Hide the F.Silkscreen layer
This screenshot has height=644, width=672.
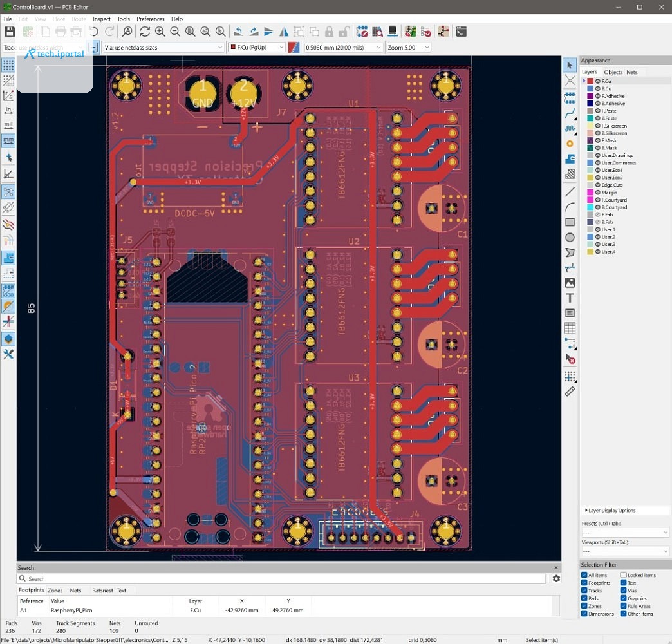click(597, 126)
